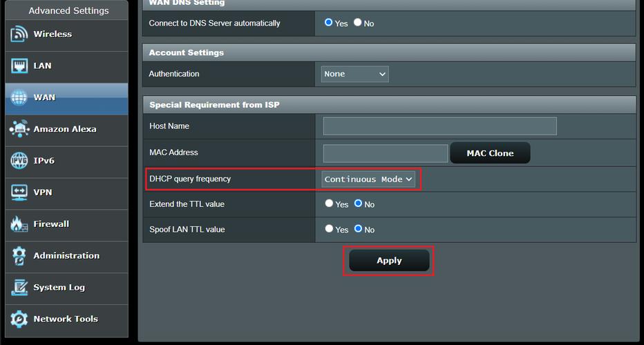644x345 pixels.
Task: Focus the MAC Address text field
Action: click(x=386, y=153)
